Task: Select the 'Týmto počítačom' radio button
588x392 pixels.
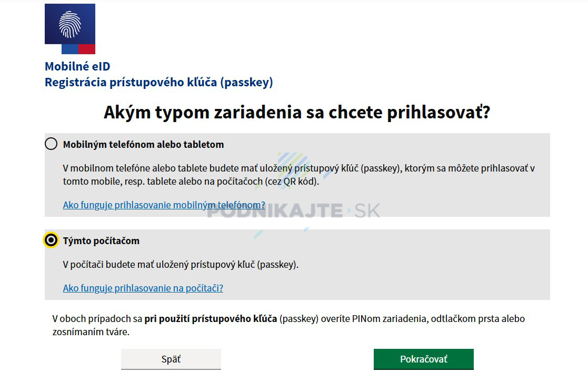Action: click(x=51, y=240)
